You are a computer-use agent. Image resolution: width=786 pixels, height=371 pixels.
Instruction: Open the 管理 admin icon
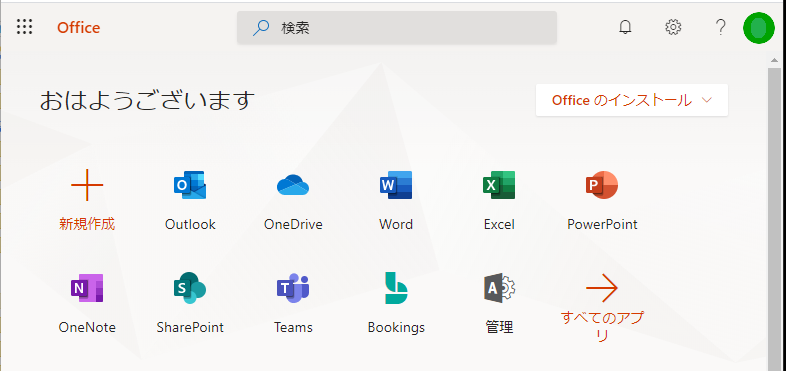(x=500, y=288)
